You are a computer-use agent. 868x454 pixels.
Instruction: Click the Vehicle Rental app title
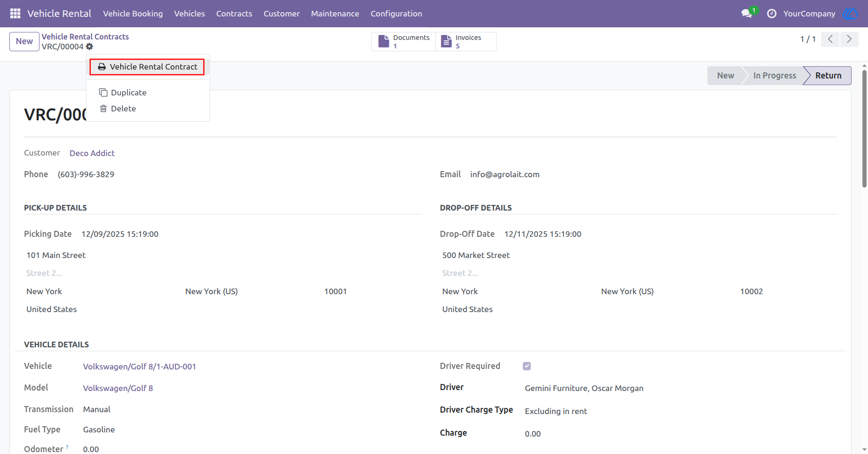(x=59, y=14)
